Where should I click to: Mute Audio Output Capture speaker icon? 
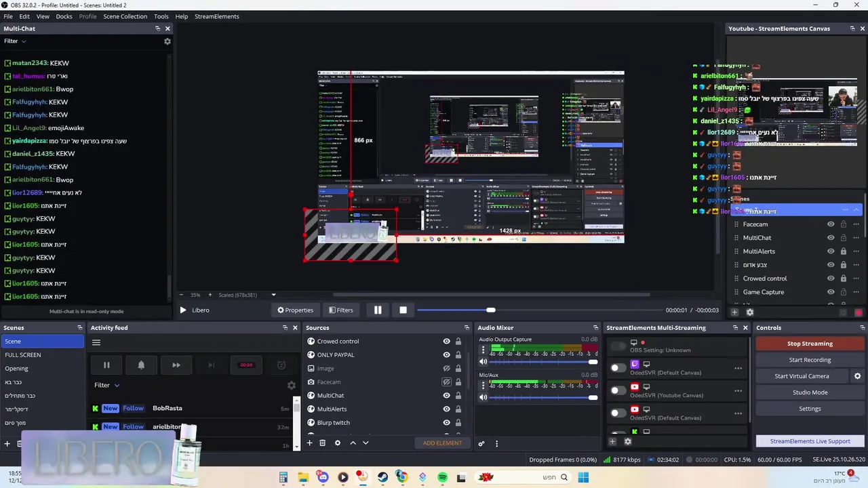coord(483,362)
